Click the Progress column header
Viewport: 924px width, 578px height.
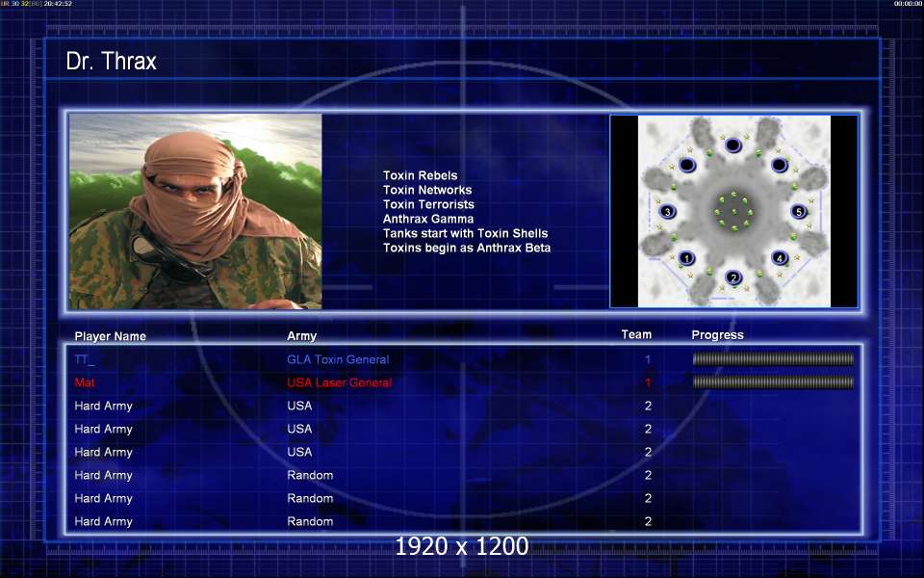(x=717, y=335)
